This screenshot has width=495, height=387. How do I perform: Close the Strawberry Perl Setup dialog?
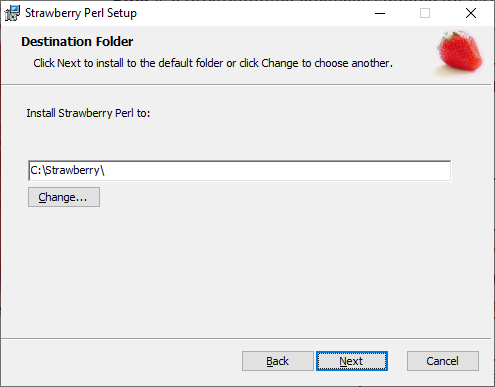click(x=471, y=13)
